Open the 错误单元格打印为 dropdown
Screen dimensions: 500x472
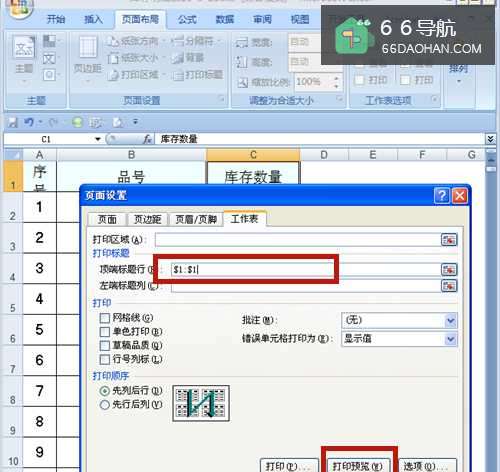(399, 339)
